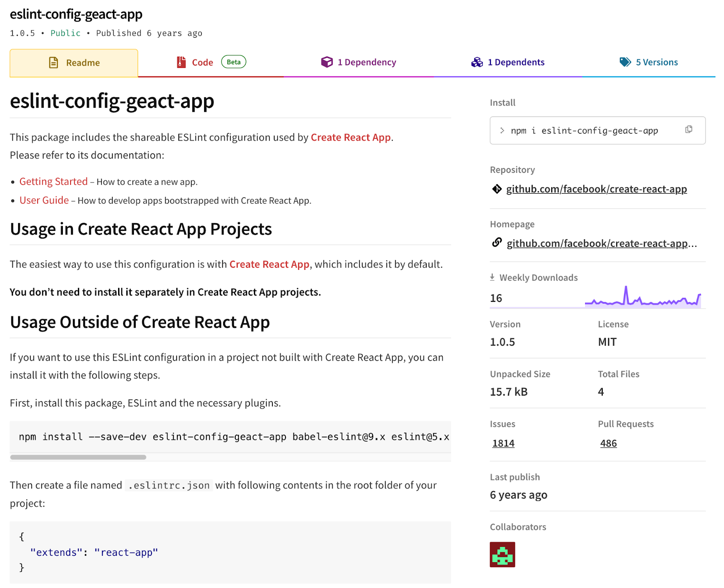The height and width of the screenshot is (588, 724).
Task: Open the 1 Dependency tab
Action: (x=358, y=62)
